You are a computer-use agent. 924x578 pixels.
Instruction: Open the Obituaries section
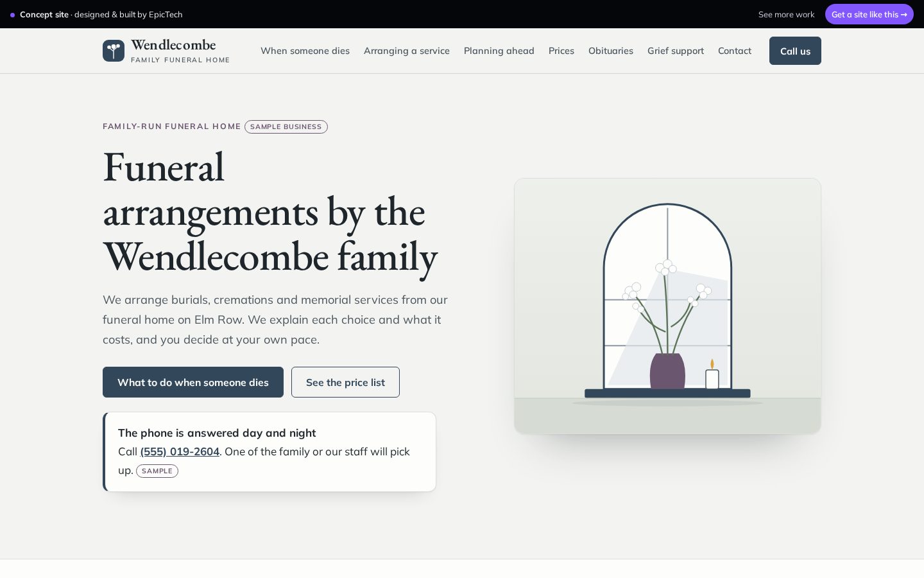611,51
